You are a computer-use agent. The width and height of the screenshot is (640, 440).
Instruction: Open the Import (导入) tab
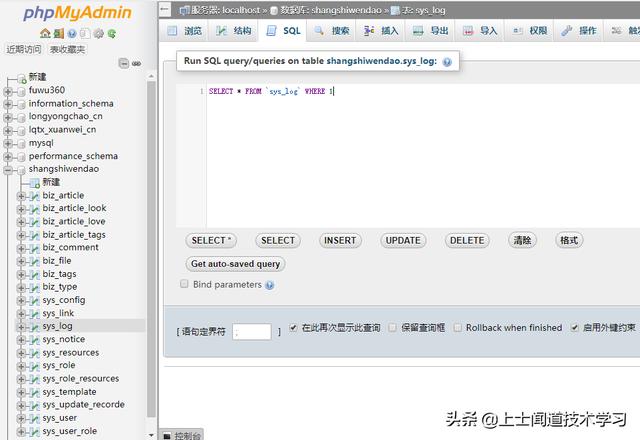pyautogui.click(x=480, y=31)
